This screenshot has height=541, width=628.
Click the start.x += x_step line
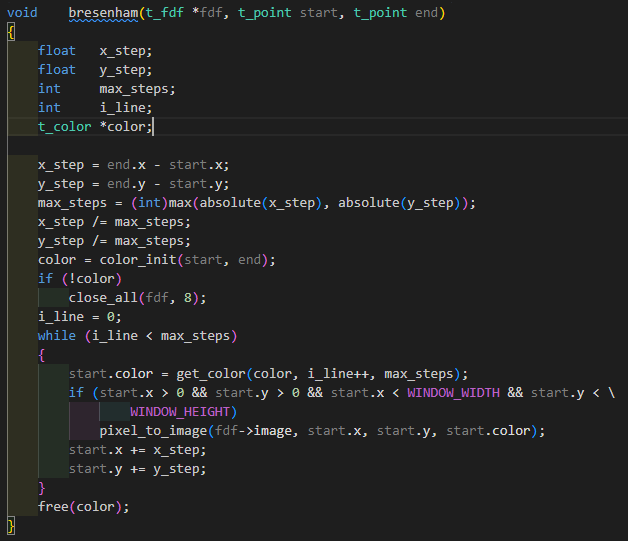[137, 450]
